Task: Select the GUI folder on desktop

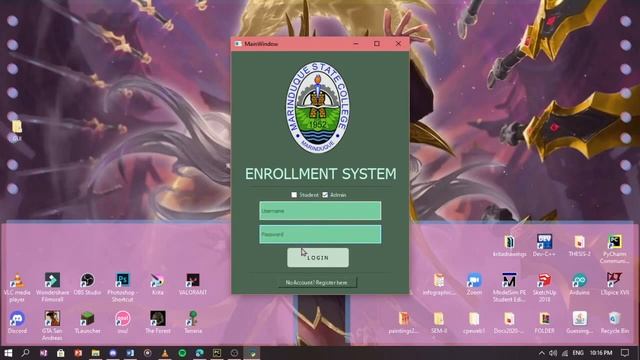Action: (17, 131)
